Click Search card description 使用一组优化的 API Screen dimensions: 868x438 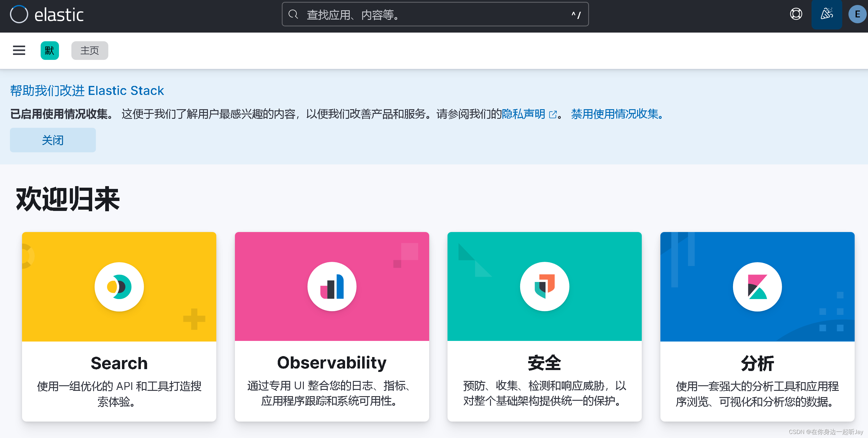(x=119, y=394)
